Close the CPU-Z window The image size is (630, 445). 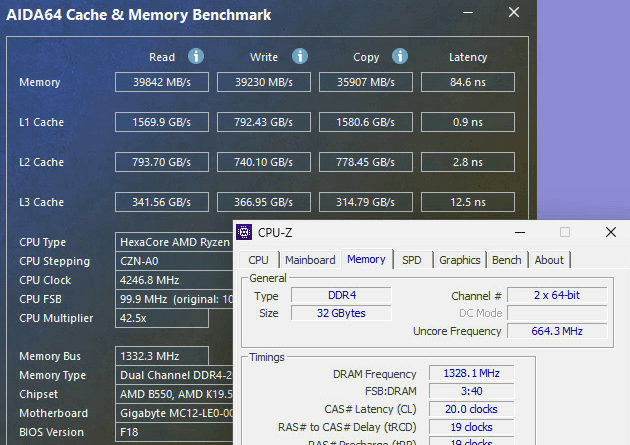tap(611, 232)
